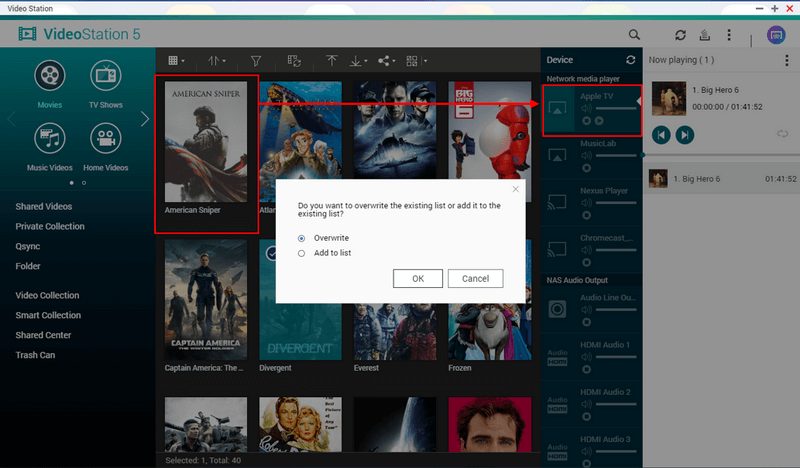Viewport: 800px width, 468px height.
Task: Click the Now playing Big Hero 6 thumbnail
Action: pyautogui.click(x=669, y=98)
